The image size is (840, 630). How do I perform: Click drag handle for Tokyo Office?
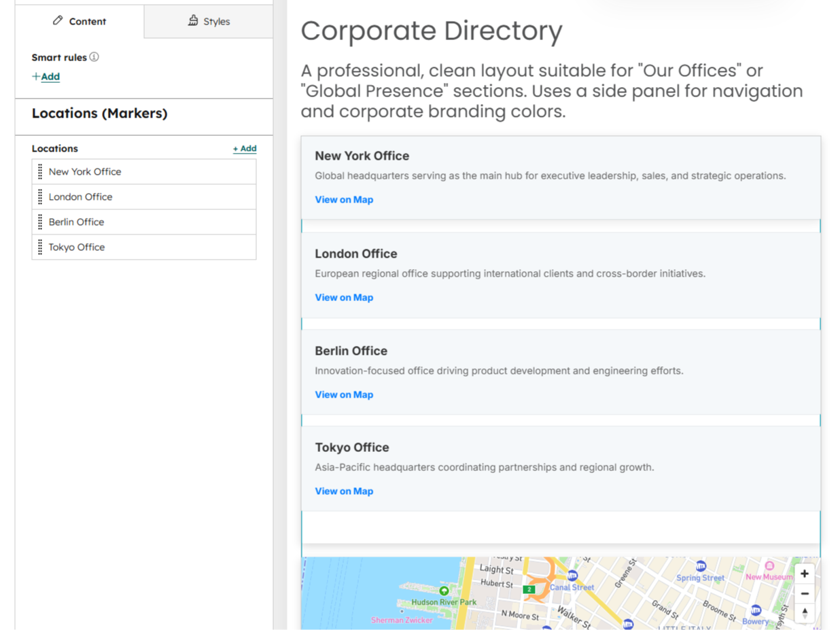point(40,247)
